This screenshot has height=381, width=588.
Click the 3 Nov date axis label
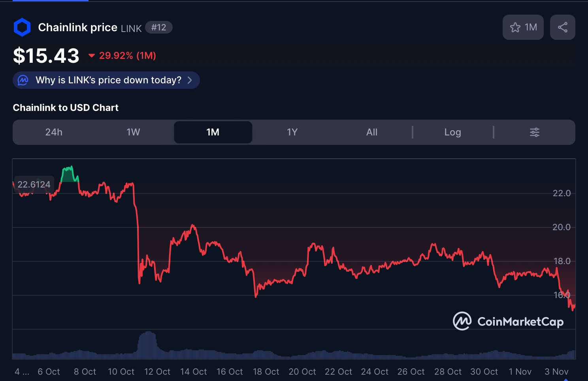click(556, 372)
